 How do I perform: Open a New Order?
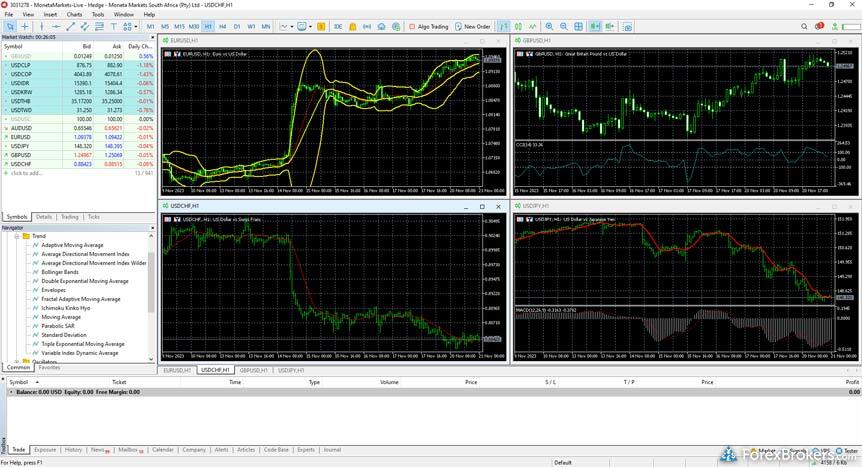click(473, 26)
